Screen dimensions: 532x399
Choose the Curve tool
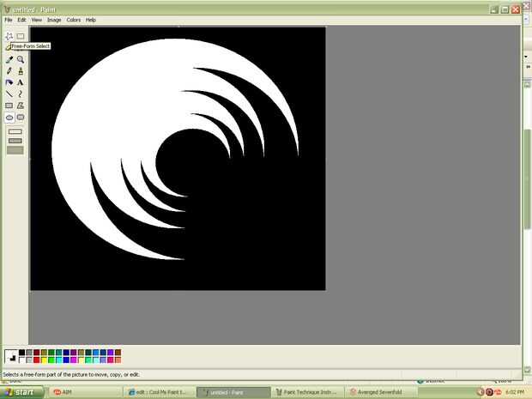21,94
